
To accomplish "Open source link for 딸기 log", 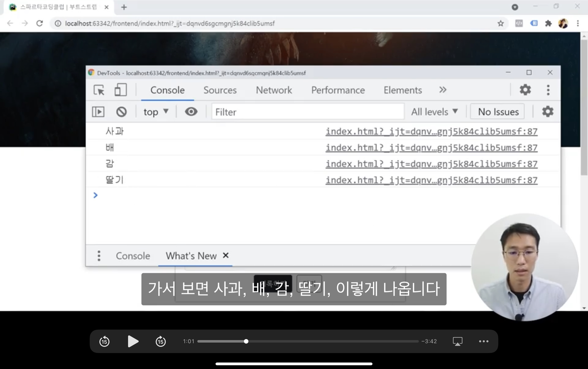I will 432,180.
